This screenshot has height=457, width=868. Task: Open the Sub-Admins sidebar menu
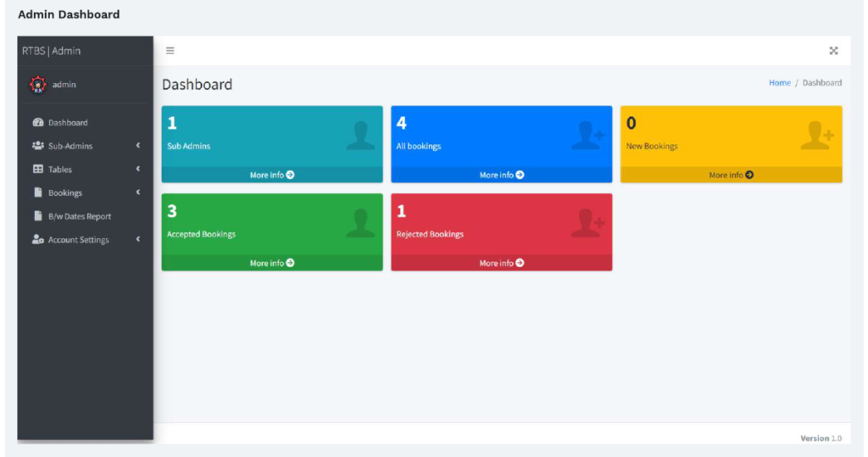[x=86, y=146]
